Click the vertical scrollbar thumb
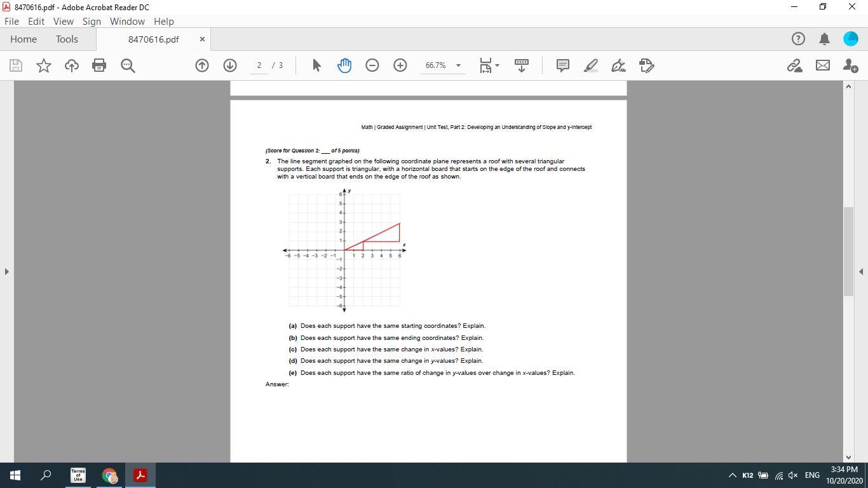The width and height of the screenshot is (868, 488). (x=848, y=251)
